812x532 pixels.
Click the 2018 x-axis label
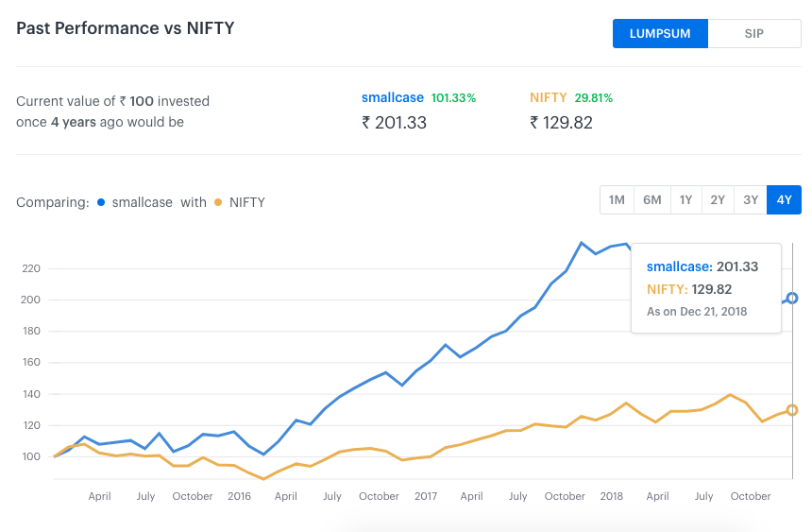coord(612,496)
